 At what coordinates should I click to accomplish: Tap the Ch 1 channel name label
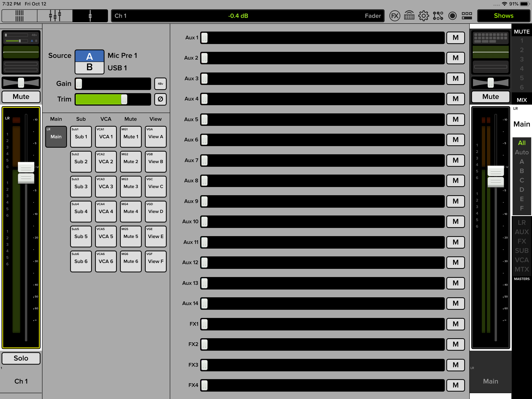pyautogui.click(x=21, y=381)
